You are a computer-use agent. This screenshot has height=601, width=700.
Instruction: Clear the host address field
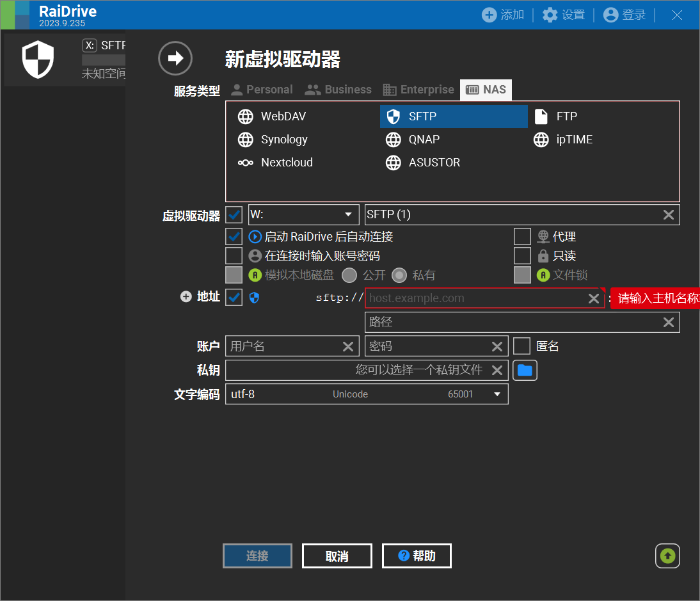click(593, 298)
